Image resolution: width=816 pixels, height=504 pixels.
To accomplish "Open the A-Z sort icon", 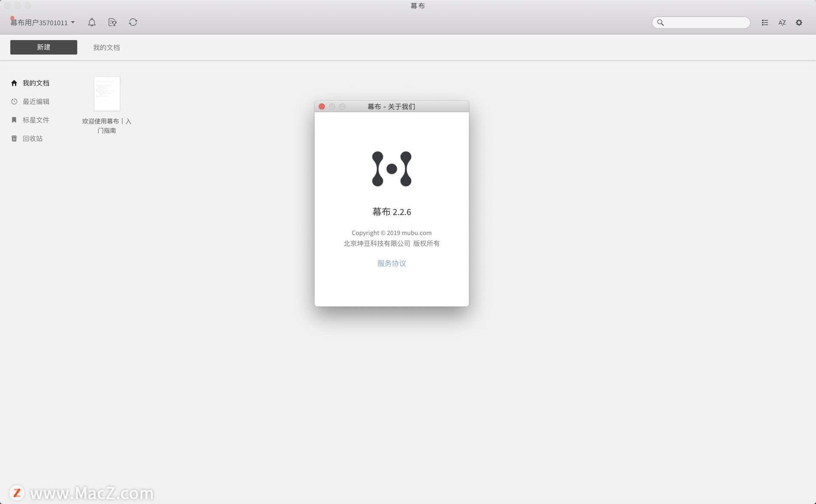I will (782, 23).
